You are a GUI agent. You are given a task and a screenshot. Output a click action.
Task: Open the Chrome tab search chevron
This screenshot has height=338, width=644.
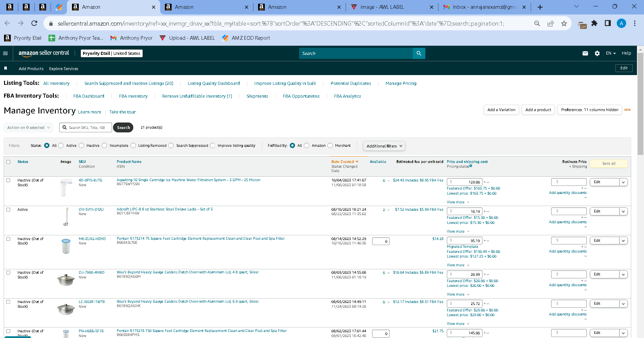(576, 6)
